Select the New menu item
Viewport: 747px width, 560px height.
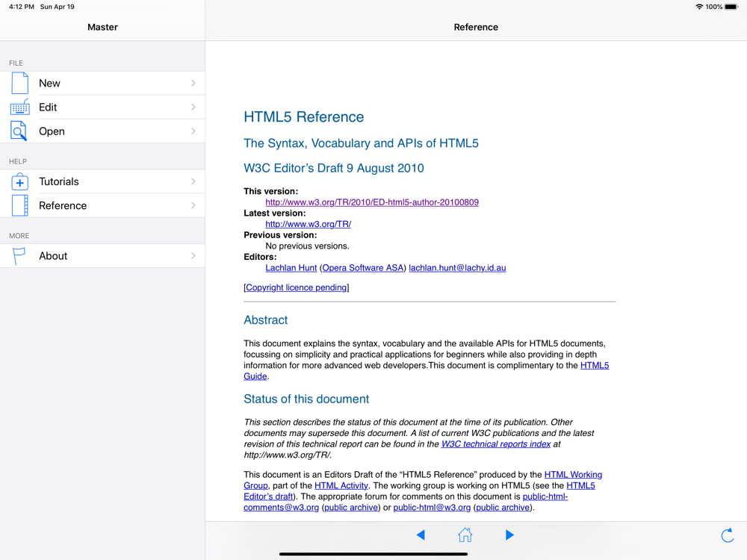[102, 83]
